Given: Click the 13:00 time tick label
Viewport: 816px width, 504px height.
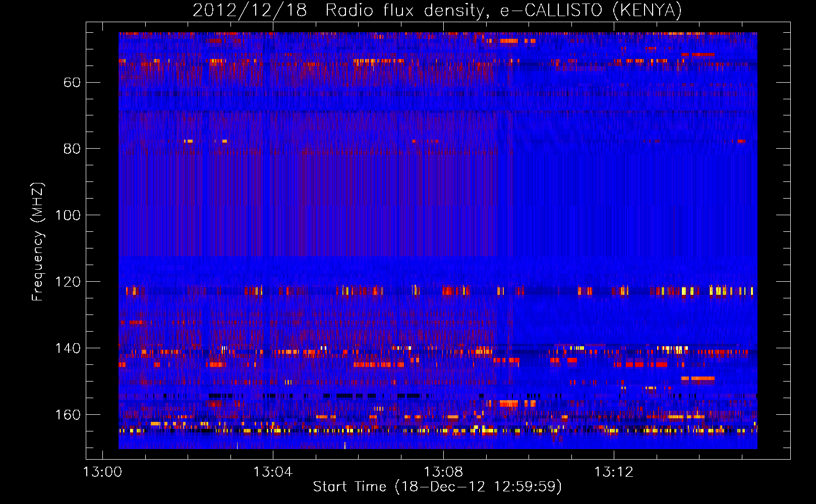Looking at the screenshot, I should (102, 472).
